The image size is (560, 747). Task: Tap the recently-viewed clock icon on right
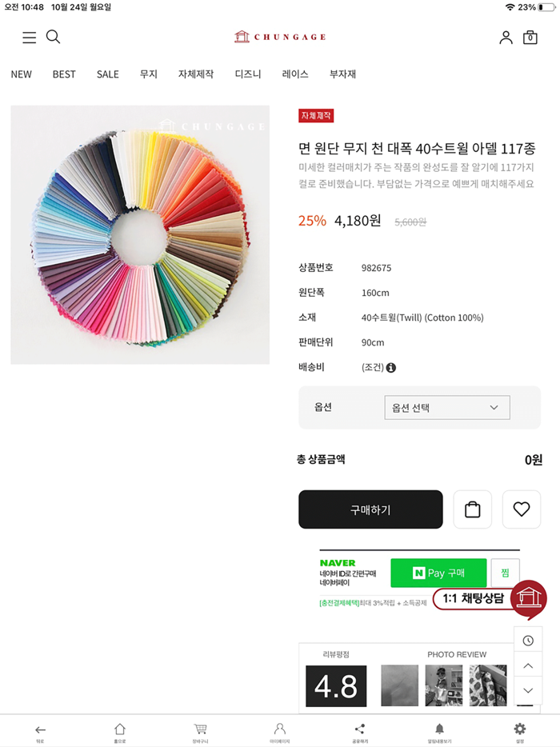coord(528,640)
